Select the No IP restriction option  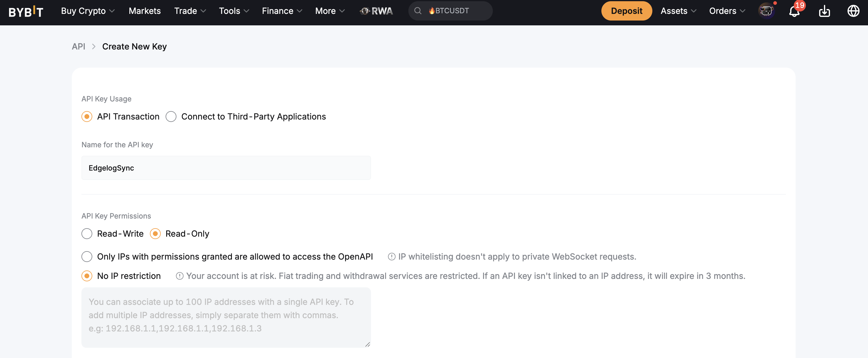pyautogui.click(x=87, y=276)
